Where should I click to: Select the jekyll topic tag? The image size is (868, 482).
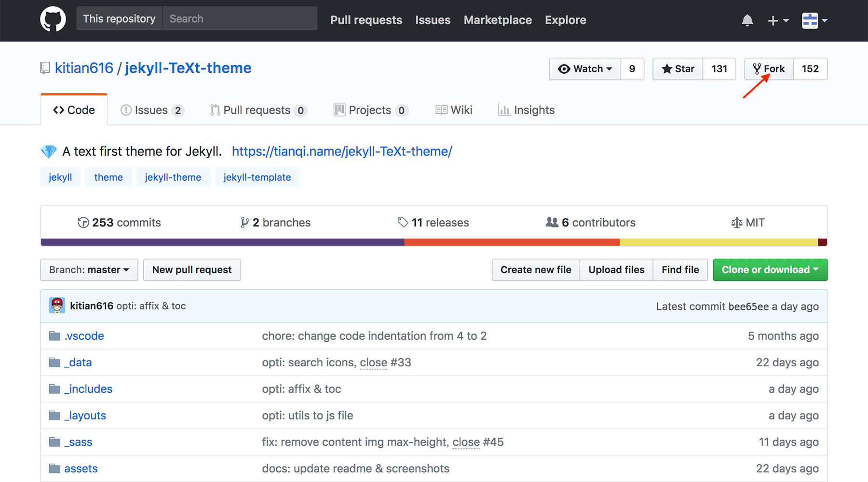[x=60, y=177]
